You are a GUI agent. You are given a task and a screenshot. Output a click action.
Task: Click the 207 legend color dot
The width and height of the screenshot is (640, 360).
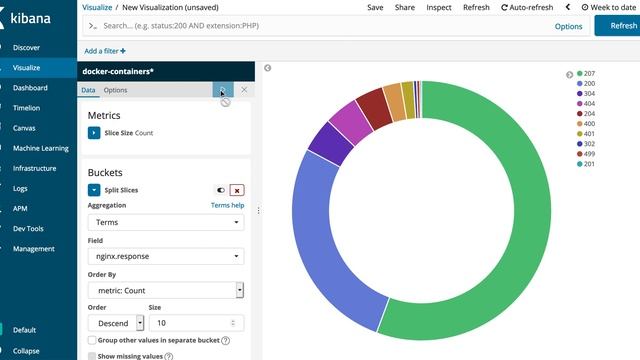(x=579, y=73)
